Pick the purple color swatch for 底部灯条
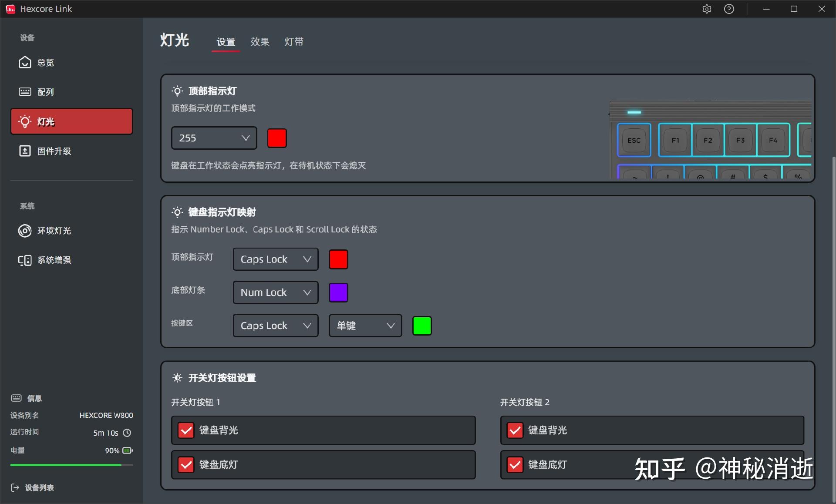The height and width of the screenshot is (504, 836). pos(338,292)
